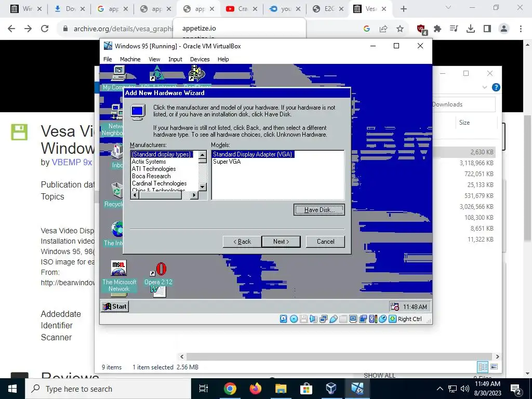Click the mouse integration indicator in VirtualBox
Image resolution: width=532 pixels, height=399 pixels.
pyautogui.click(x=382, y=319)
